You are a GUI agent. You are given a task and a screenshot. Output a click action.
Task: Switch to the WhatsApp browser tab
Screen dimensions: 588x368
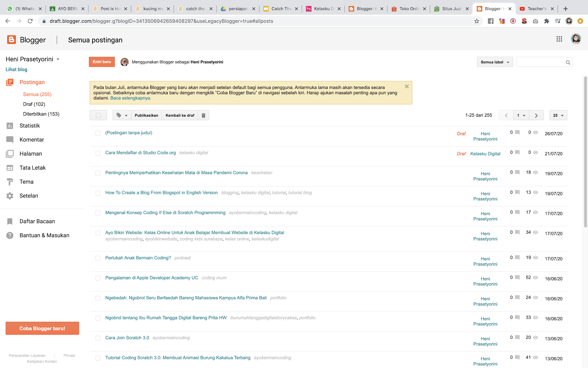pyautogui.click(x=24, y=9)
